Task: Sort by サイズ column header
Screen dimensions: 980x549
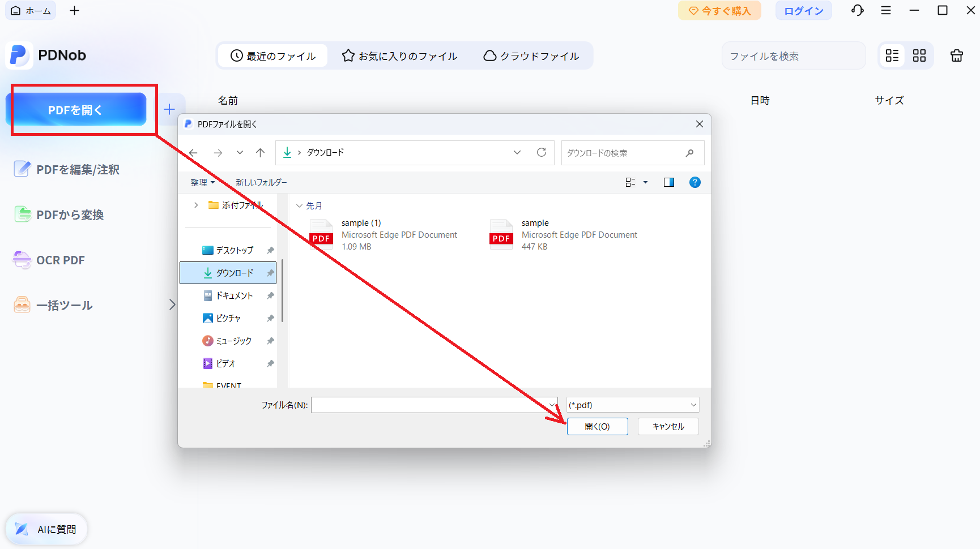Action: point(889,100)
